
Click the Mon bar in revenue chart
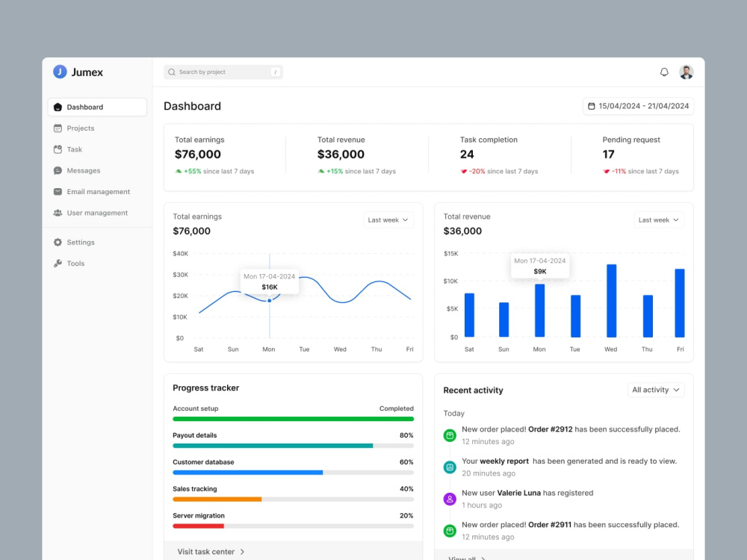tap(540, 311)
